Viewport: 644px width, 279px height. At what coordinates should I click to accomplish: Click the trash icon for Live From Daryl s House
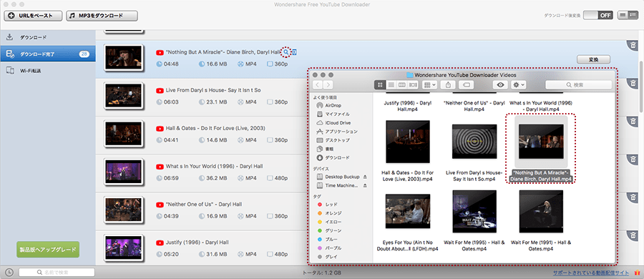(x=633, y=84)
